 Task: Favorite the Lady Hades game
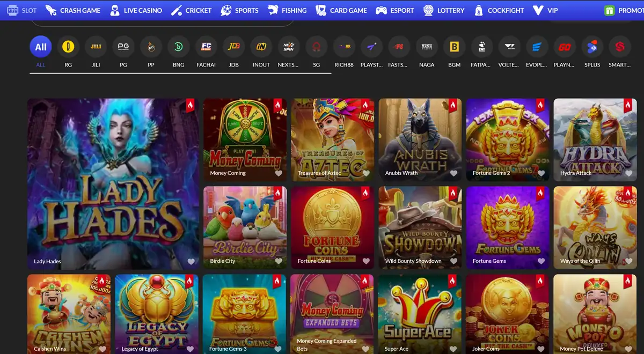[x=191, y=261]
